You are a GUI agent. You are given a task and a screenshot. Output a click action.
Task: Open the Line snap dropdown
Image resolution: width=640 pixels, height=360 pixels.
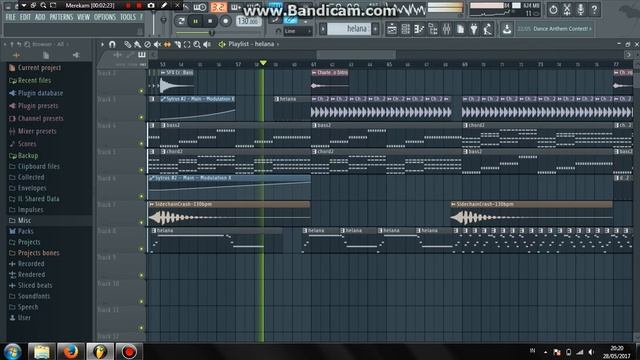(x=297, y=31)
